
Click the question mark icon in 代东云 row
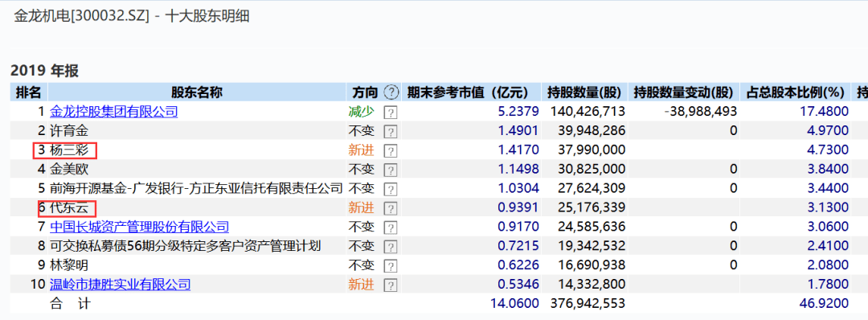391,208
